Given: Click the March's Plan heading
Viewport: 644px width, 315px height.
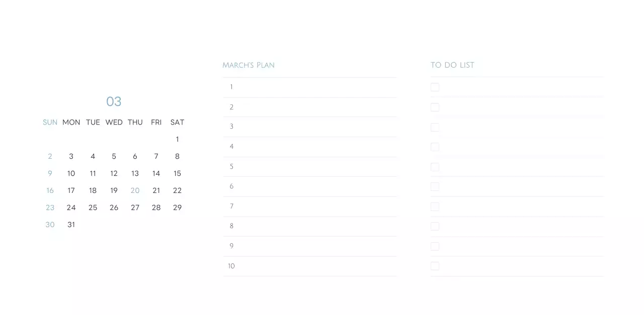Looking at the screenshot, I should 249,65.
